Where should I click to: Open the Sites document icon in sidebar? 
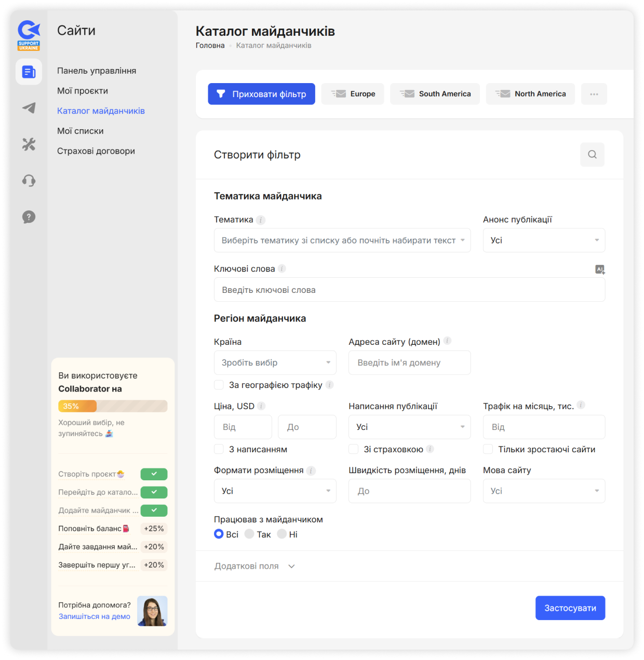tap(29, 72)
